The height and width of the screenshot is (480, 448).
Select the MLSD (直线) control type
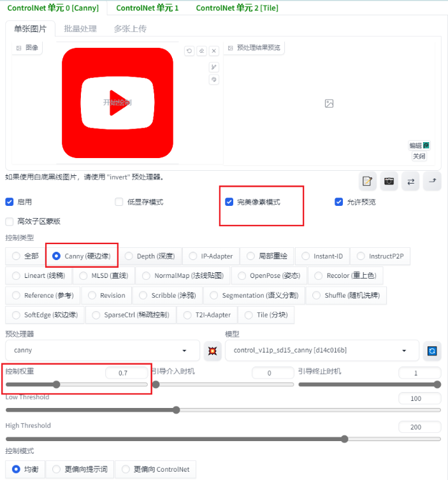coord(104,276)
